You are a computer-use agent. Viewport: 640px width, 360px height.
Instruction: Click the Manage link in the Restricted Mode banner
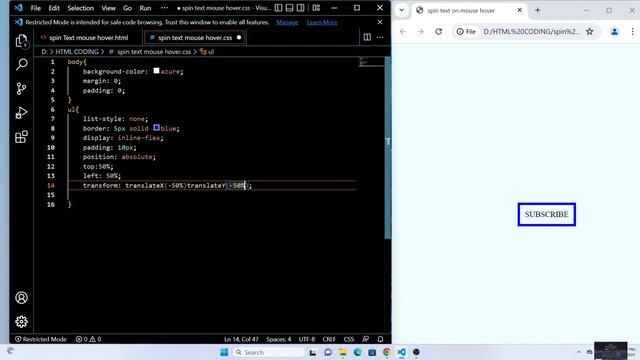click(x=287, y=22)
